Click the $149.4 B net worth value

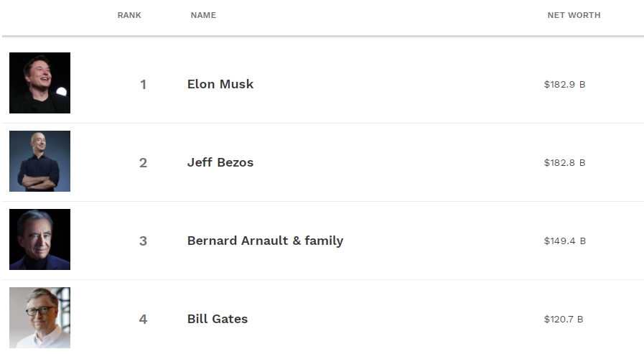coord(565,241)
